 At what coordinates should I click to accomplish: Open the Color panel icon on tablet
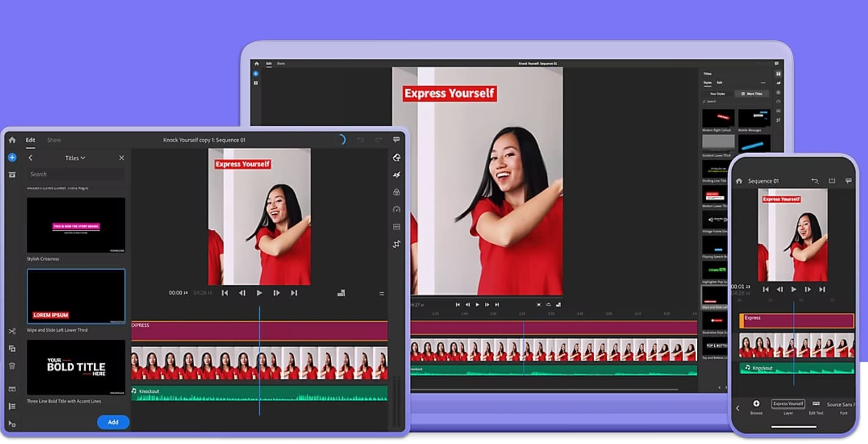396,192
